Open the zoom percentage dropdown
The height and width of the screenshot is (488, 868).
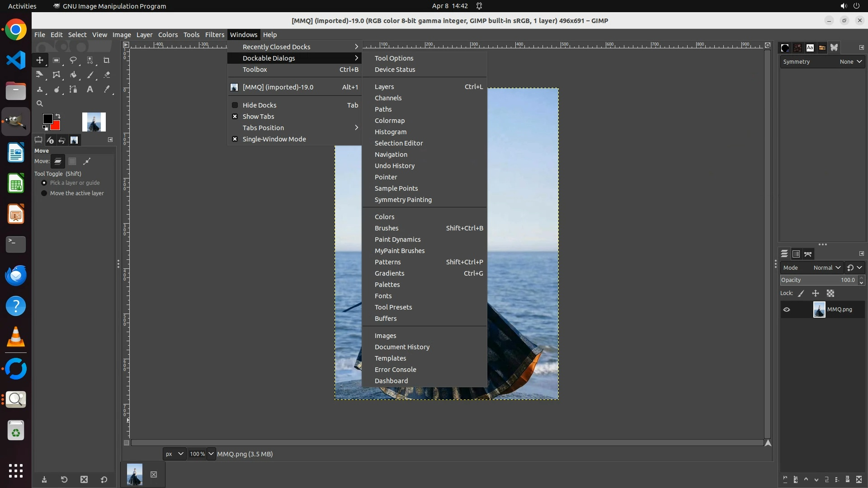tap(211, 454)
